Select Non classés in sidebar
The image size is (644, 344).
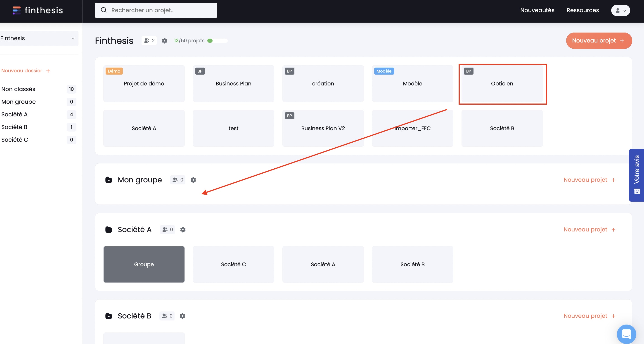click(x=39, y=89)
